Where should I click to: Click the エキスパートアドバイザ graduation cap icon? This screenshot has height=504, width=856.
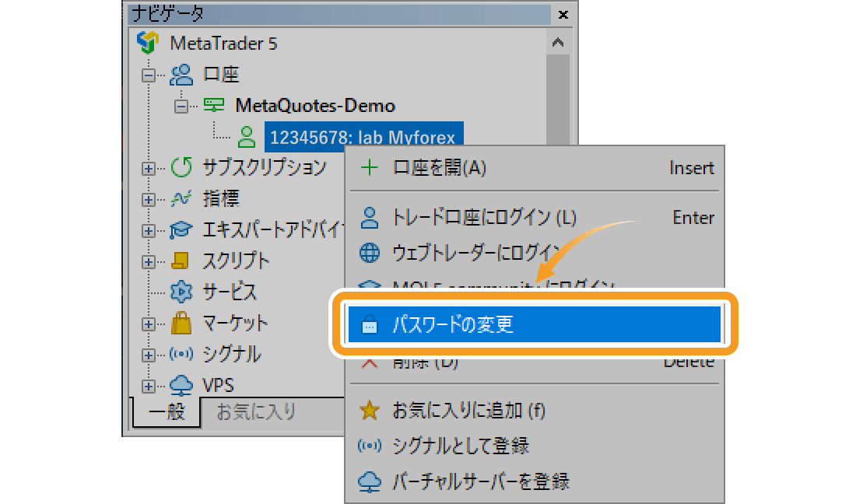click(181, 229)
